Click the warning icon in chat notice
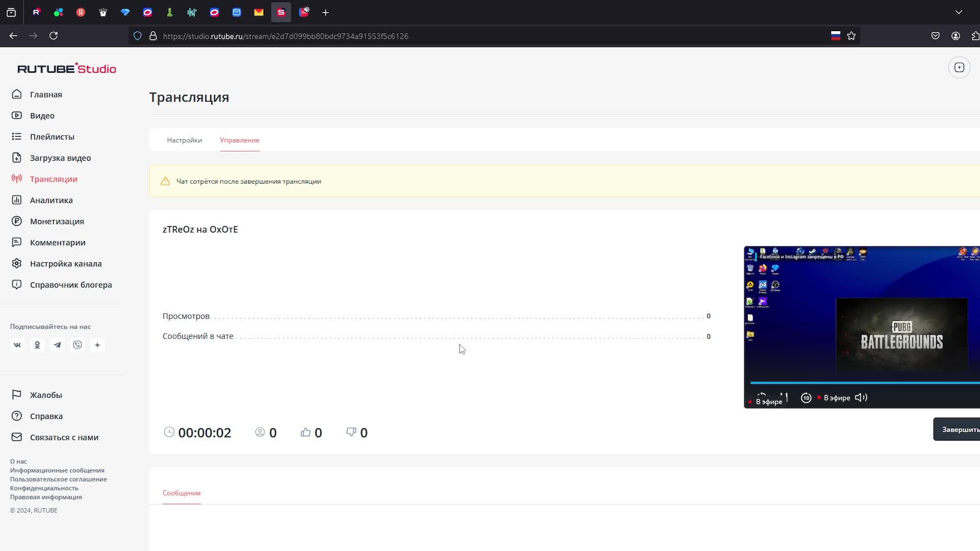The width and height of the screenshot is (980, 551). [x=165, y=181]
